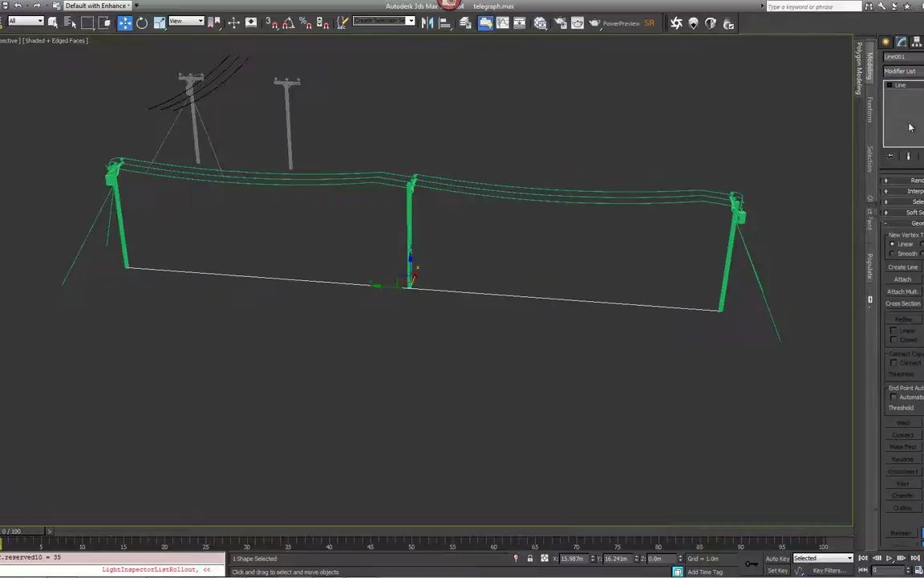This screenshot has width=924, height=578.
Task: Toggle the Auto Key button
Action: tap(777, 559)
